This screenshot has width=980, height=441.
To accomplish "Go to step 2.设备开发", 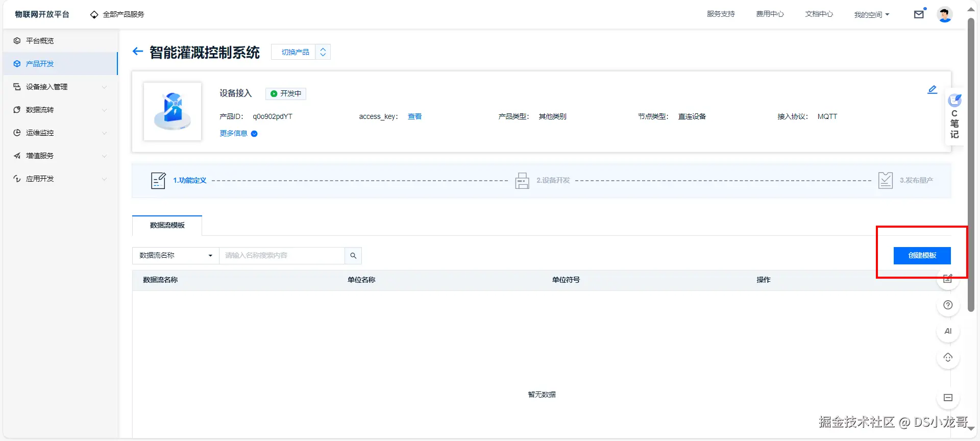I will tap(542, 181).
